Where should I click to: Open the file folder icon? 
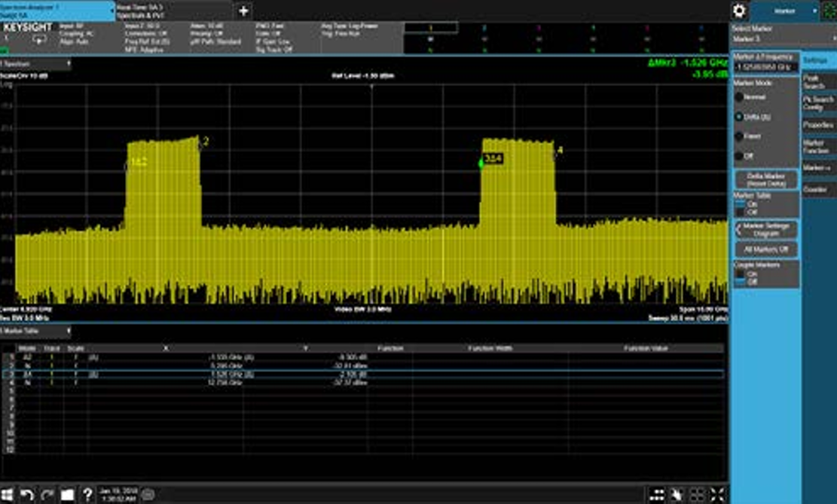coord(67,494)
